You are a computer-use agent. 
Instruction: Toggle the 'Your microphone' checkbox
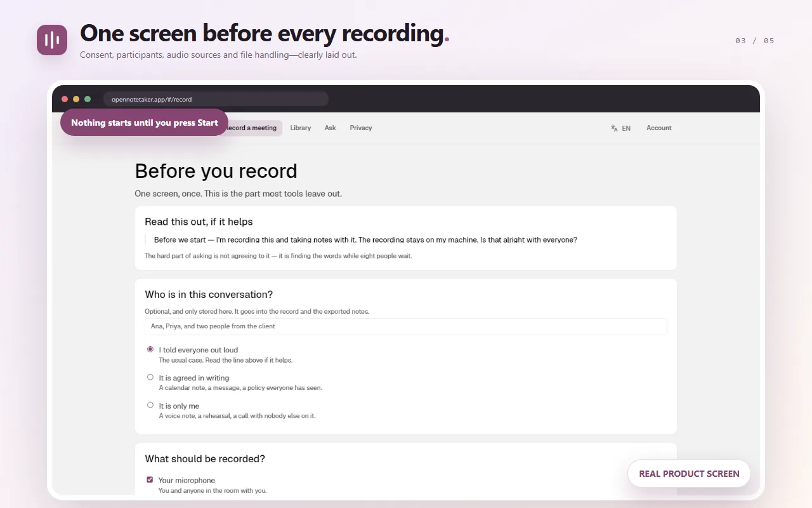tap(150, 480)
